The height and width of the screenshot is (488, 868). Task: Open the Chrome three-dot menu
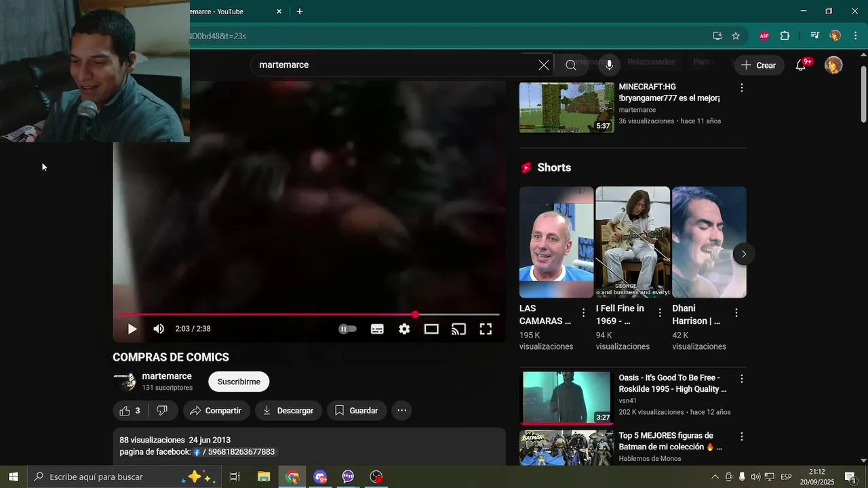tap(856, 36)
